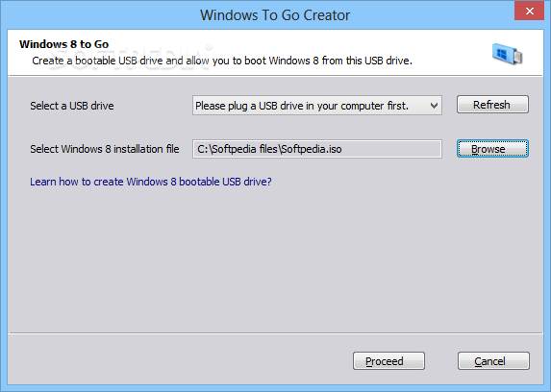Open the Learn how to create bootable USB link
The image size is (551, 392).
151,182
